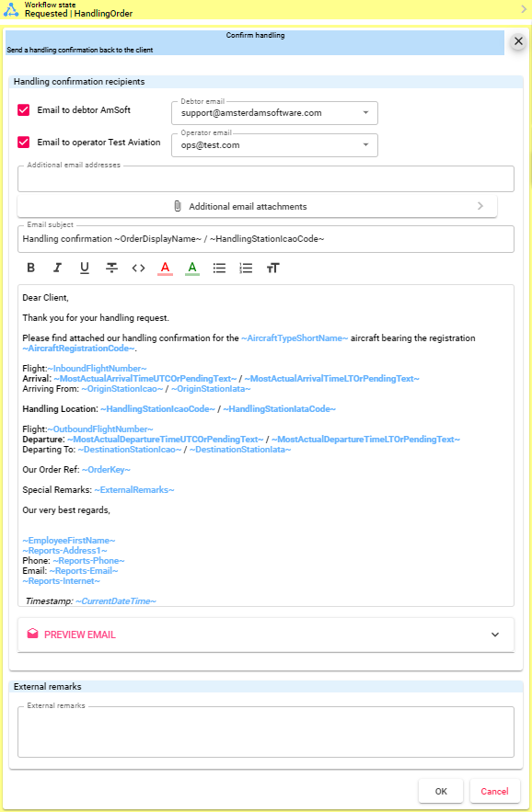532x812 pixels.
Task: Change the text size option
Action: [272, 268]
